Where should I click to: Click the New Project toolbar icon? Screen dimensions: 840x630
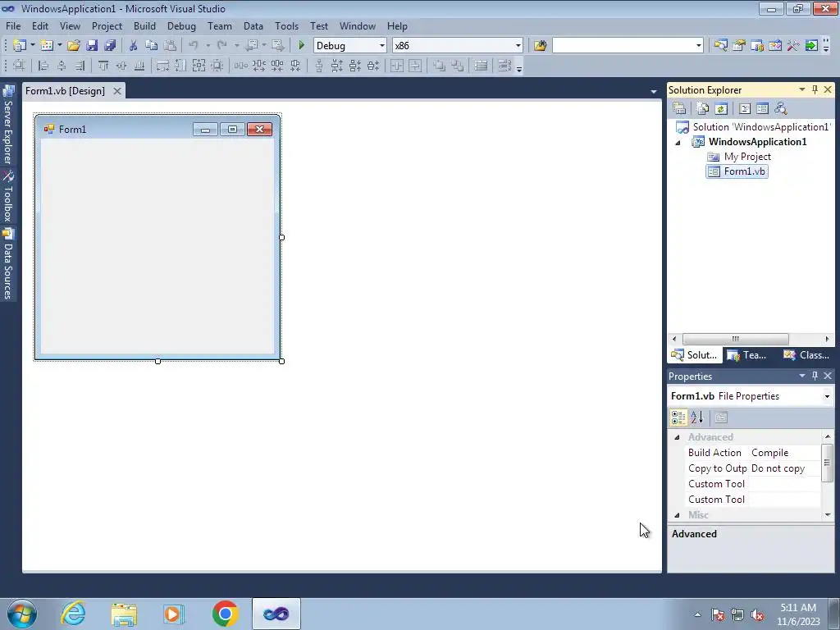point(20,46)
